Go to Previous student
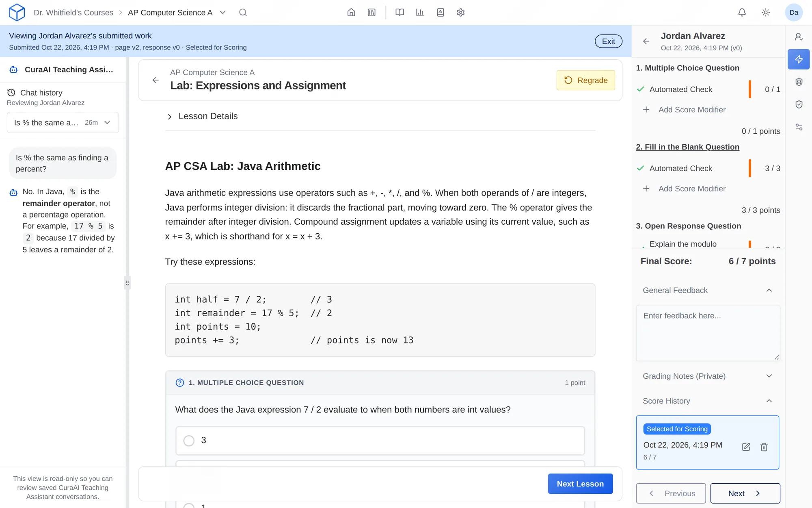The width and height of the screenshot is (812, 508). (x=671, y=493)
